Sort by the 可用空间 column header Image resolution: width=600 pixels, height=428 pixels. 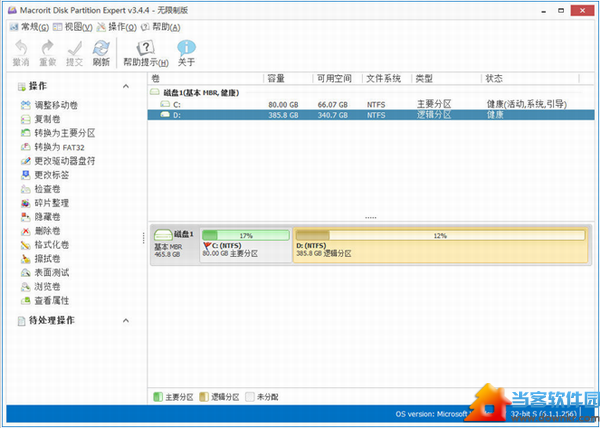coord(338,79)
